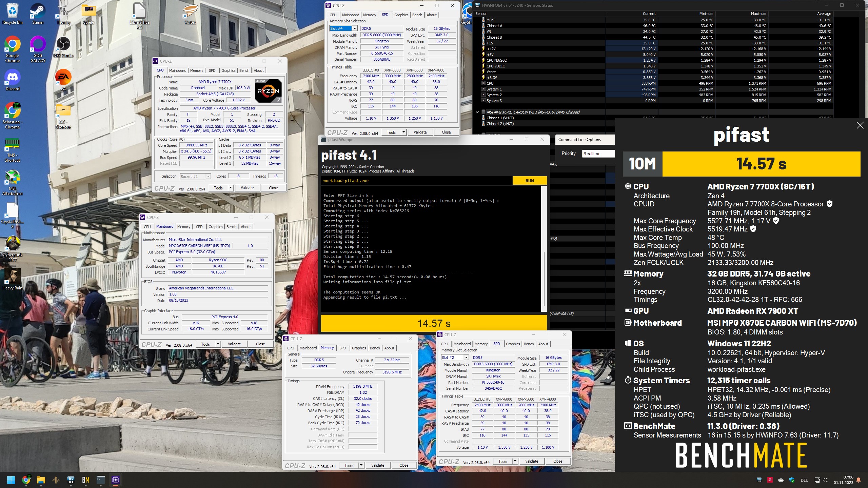The width and height of the screenshot is (868, 488).
Task: Open Windows Security tray icon
Action: pyautogui.click(x=792, y=480)
